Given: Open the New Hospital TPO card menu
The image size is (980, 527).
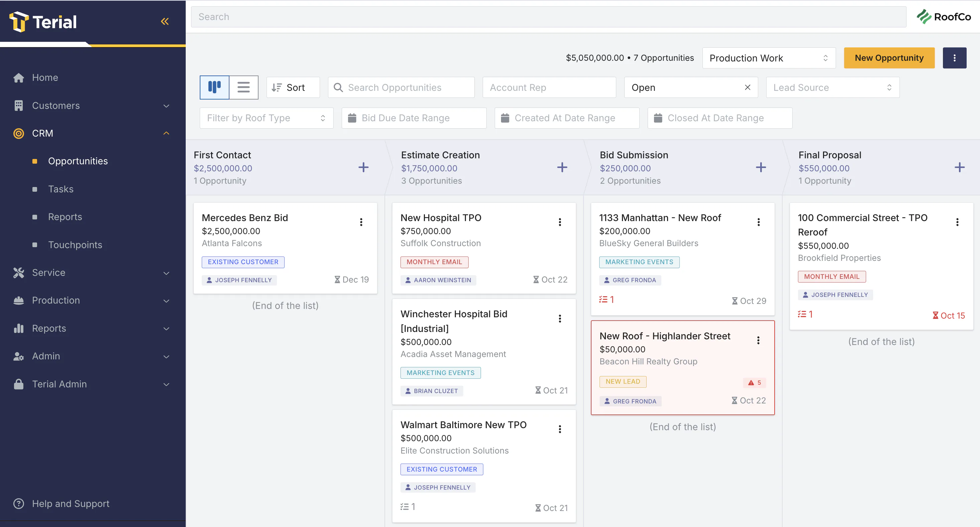Looking at the screenshot, I should pos(559,222).
